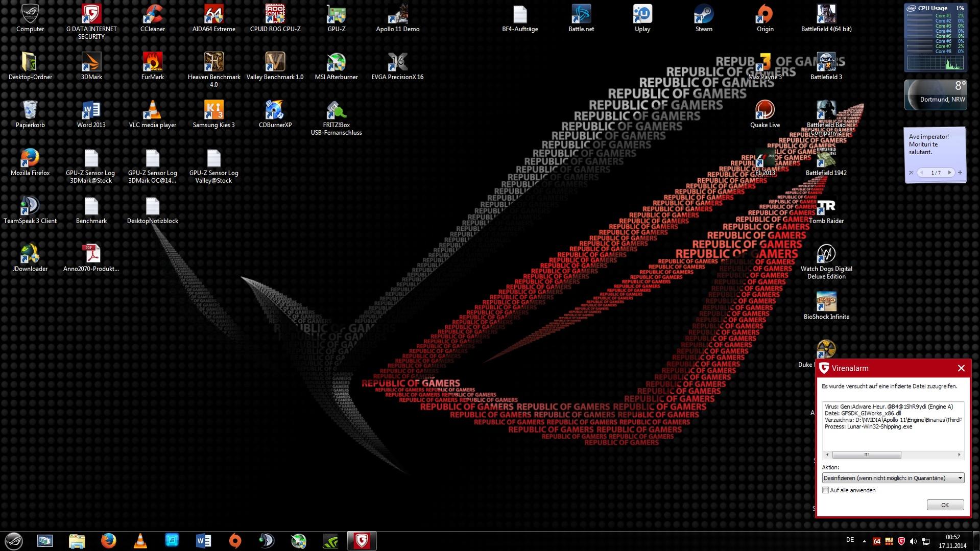Select the Benchmark text file on desktop

(x=91, y=210)
